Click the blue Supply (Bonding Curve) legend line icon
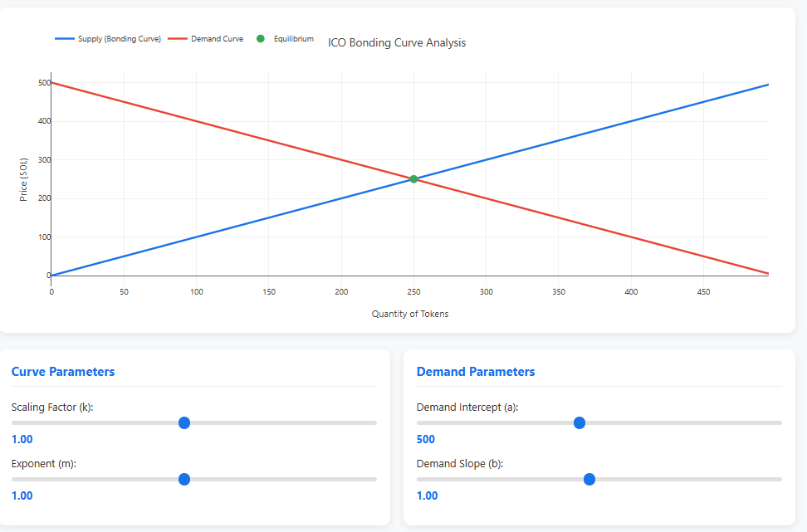 pyautogui.click(x=66, y=38)
